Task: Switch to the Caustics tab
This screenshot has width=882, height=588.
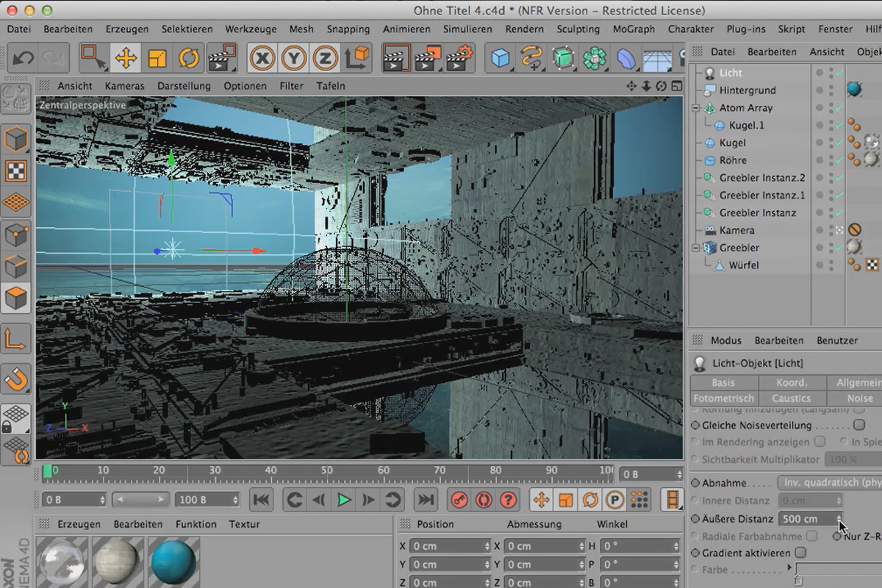Action: (791, 398)
